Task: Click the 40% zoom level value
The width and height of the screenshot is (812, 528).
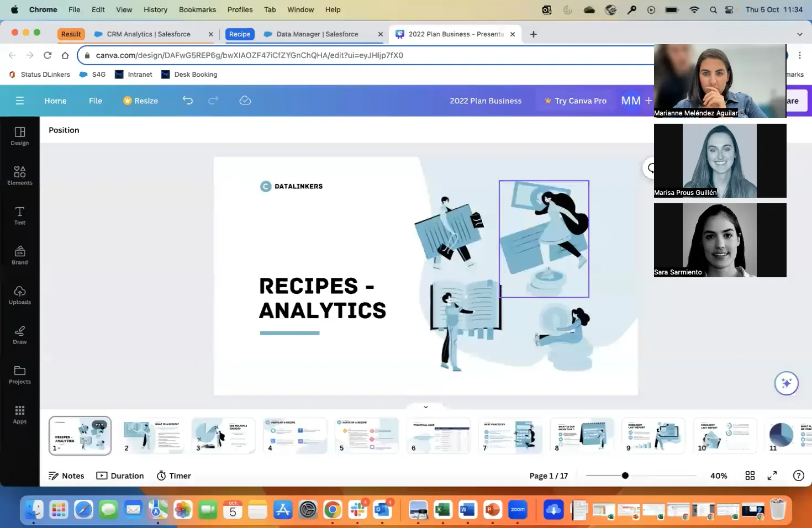Action: click(719, 476)
